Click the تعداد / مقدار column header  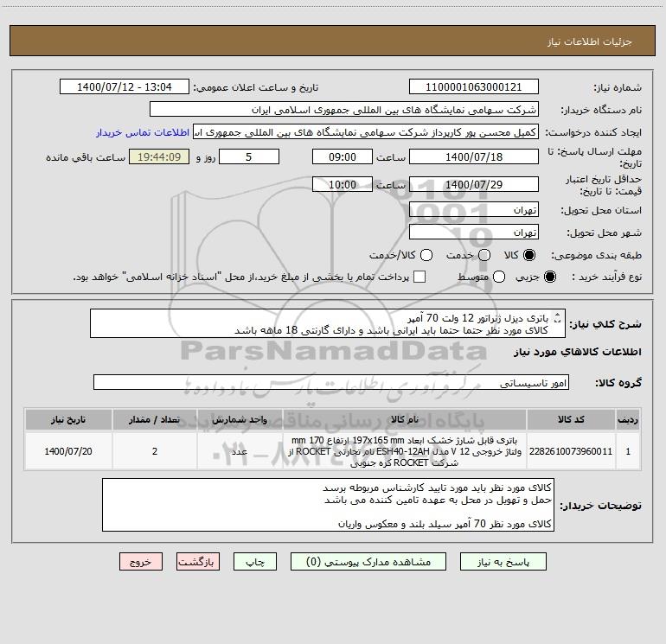[x=155, y=419]
